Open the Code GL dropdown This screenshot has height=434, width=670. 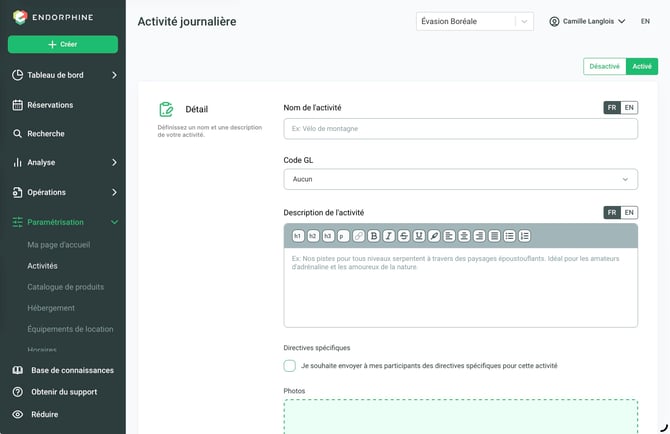coord(460,179)
